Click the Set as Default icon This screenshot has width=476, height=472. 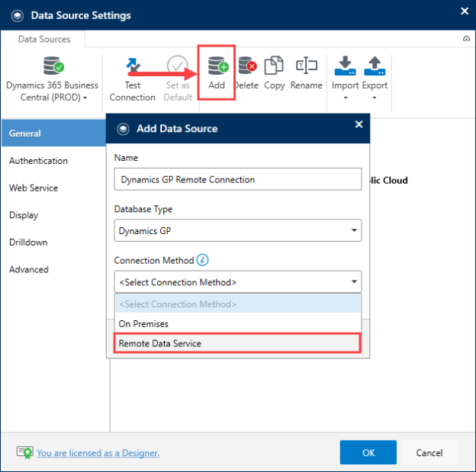(x=178, y=66)
